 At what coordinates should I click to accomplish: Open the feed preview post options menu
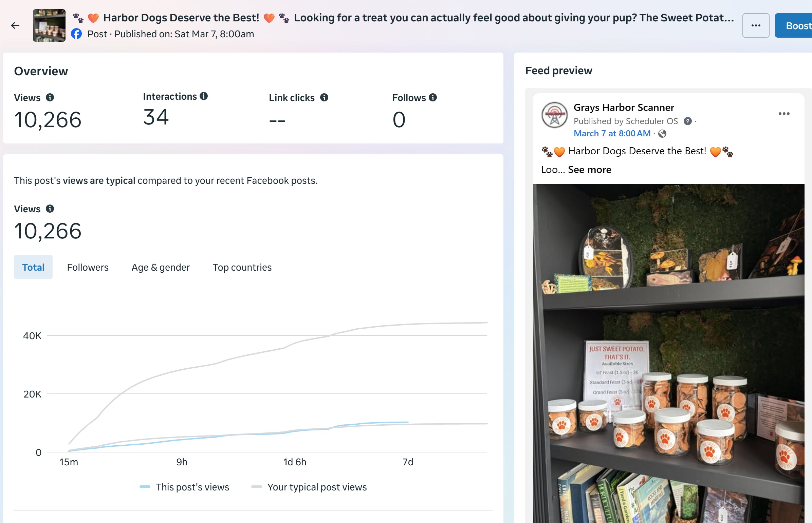[784, 114]
